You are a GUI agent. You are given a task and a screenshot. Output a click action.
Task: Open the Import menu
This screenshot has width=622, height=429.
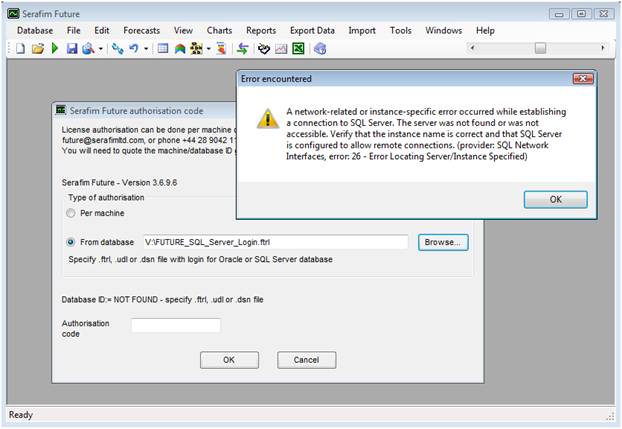point(362,31)
